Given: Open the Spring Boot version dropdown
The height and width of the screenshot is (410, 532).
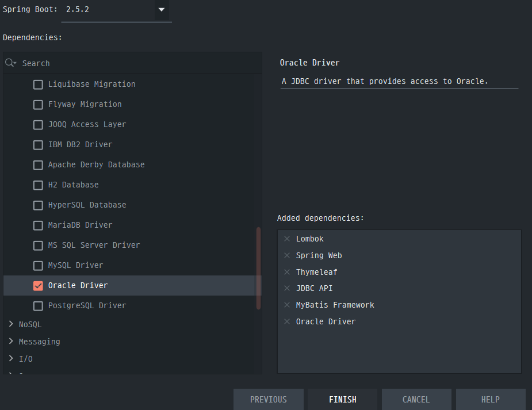Looking at the screenshot, I should point(162,10).
